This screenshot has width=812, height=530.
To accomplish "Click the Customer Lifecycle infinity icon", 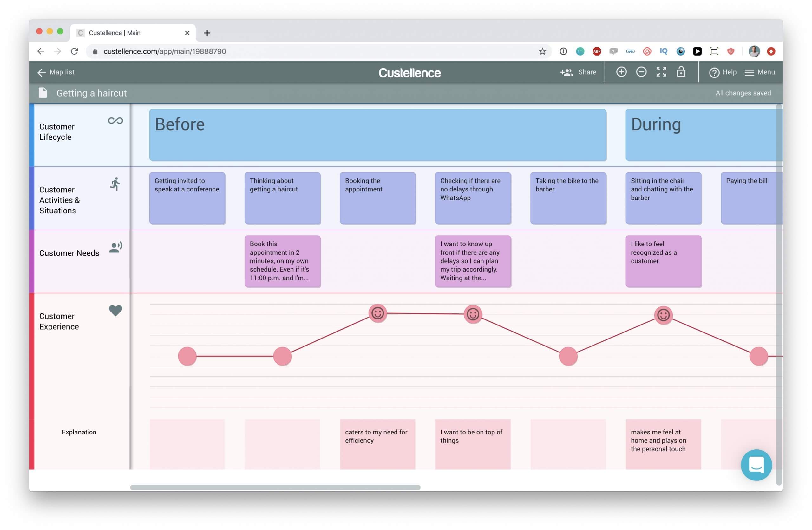I will (115, 120).
